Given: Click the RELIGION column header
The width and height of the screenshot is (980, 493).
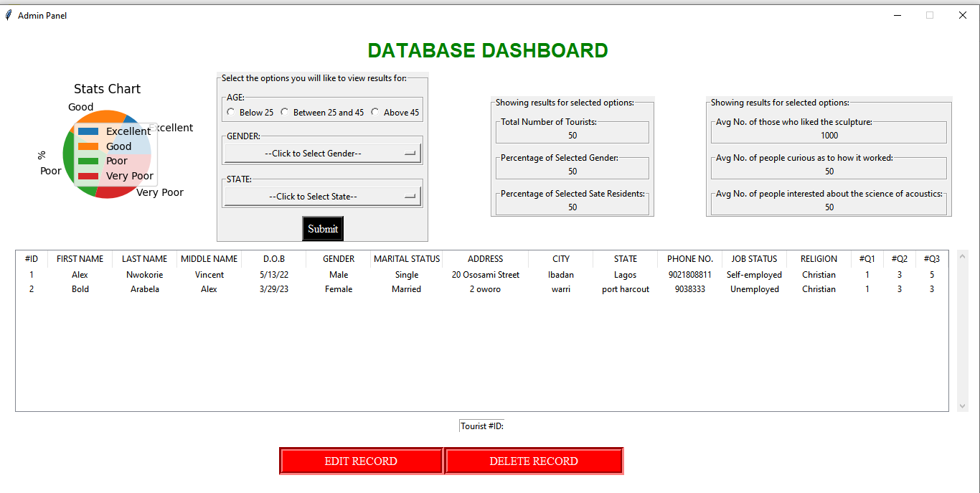Looking at the screenshot, I should coord(819,259).
